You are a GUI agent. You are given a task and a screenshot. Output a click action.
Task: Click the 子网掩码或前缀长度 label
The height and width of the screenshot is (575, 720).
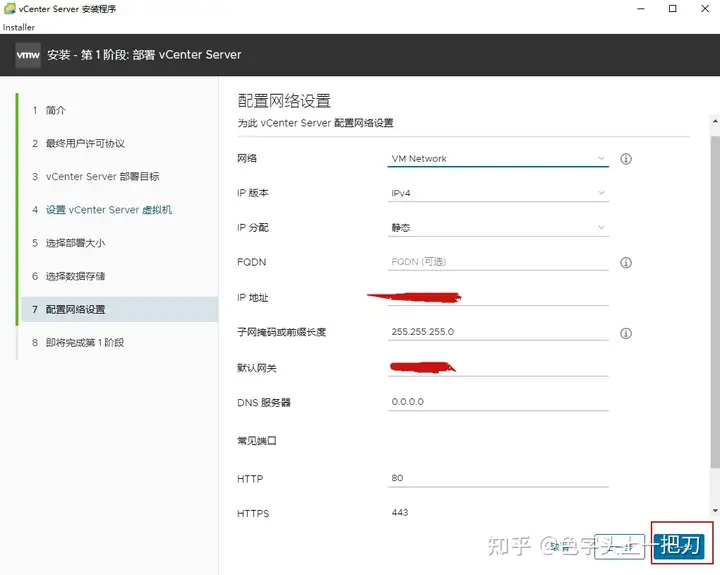pos(281,332)
